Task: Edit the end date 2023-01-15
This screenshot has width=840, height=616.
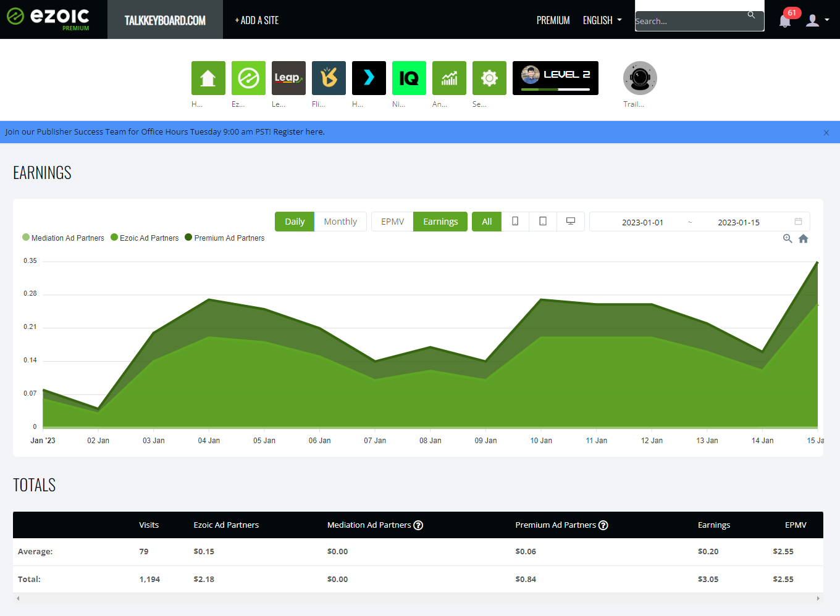Action: pyautogui.click(x=739, y=222)
